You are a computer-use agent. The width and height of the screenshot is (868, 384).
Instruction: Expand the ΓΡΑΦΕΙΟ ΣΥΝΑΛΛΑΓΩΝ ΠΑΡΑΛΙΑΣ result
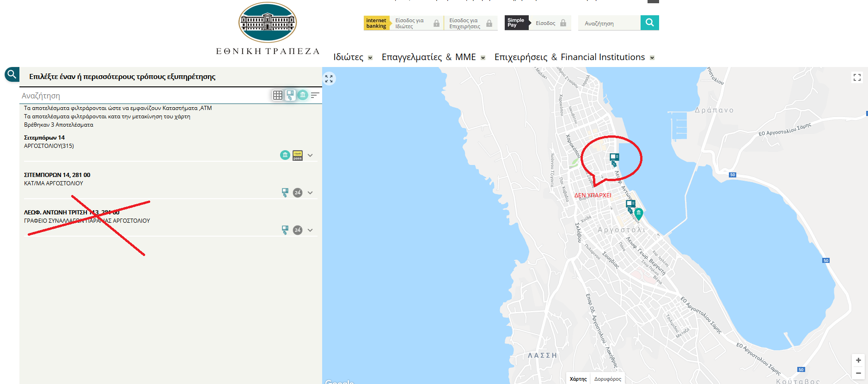pyautogui.click(x=310, y=230)
